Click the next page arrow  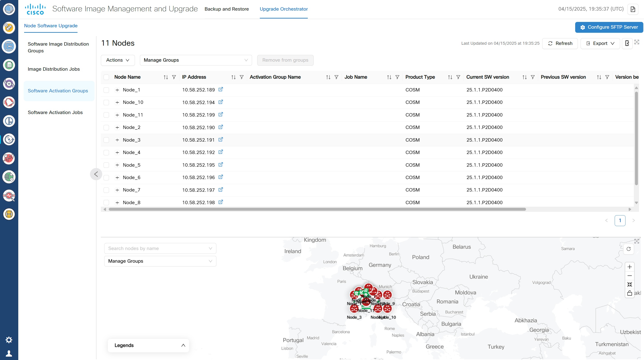coord(633,220)
